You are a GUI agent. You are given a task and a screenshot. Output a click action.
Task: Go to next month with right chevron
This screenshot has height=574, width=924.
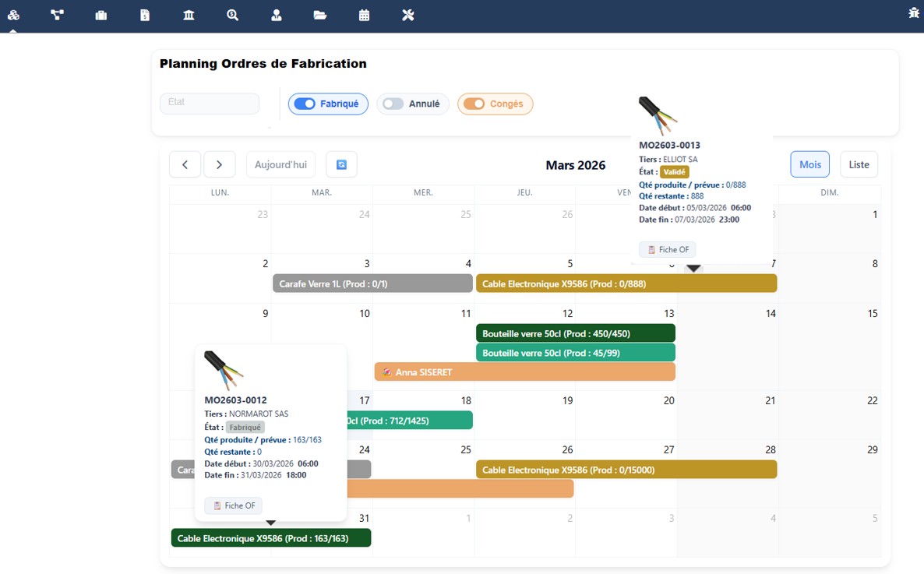coord(220,164)
